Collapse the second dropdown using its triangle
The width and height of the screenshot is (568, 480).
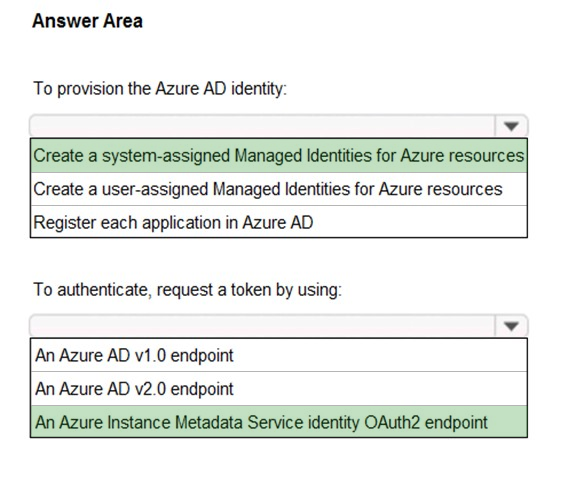click(x=511, y=326)
